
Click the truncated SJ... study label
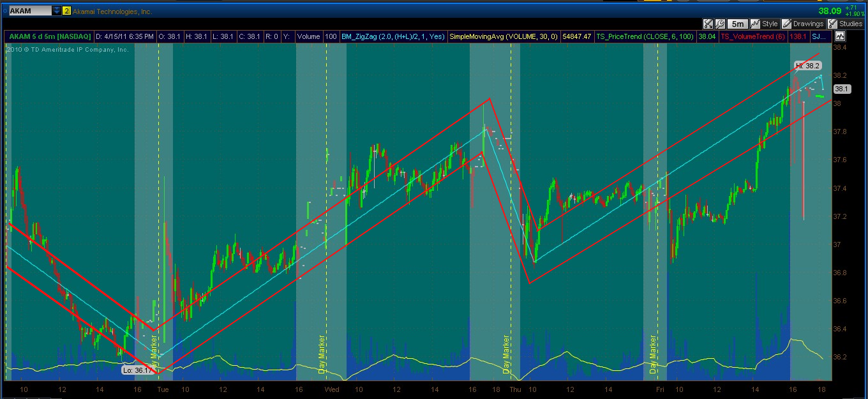tap(821, 37)
